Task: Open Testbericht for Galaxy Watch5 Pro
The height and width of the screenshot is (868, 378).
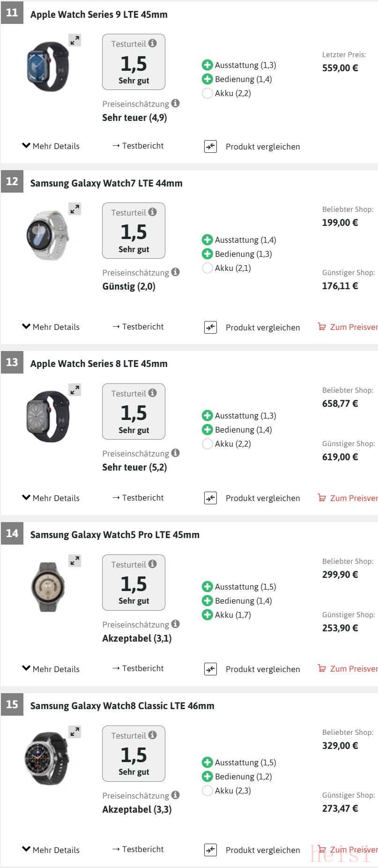Action: [x=138, y=668]
